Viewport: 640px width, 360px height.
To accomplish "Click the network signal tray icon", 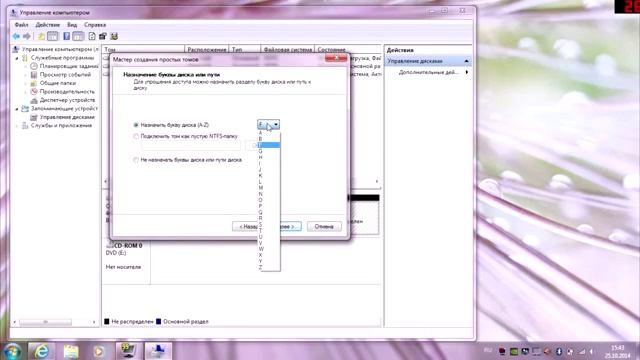I will coord(582,351).
